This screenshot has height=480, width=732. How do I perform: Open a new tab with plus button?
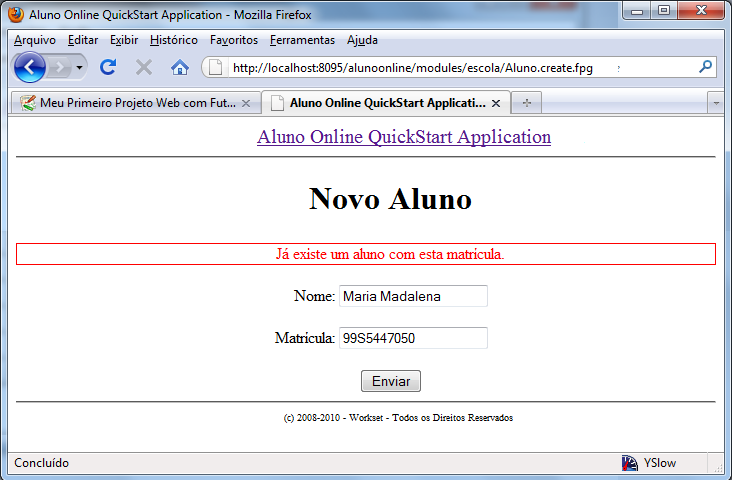[527, 103]
